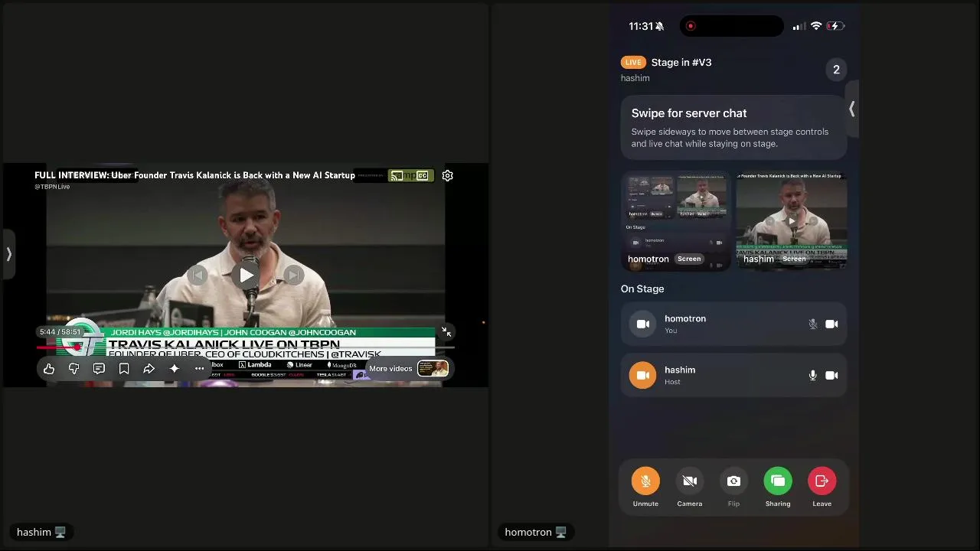Tap hashim orange camera avatar
The image size is (980, 551).
pyautogui.click(x=643, y=376)
